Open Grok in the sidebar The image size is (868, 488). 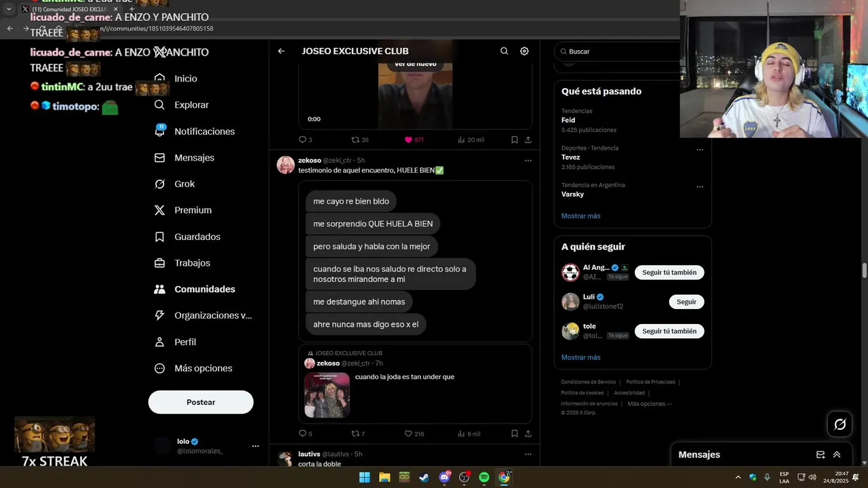coord(175,184)
